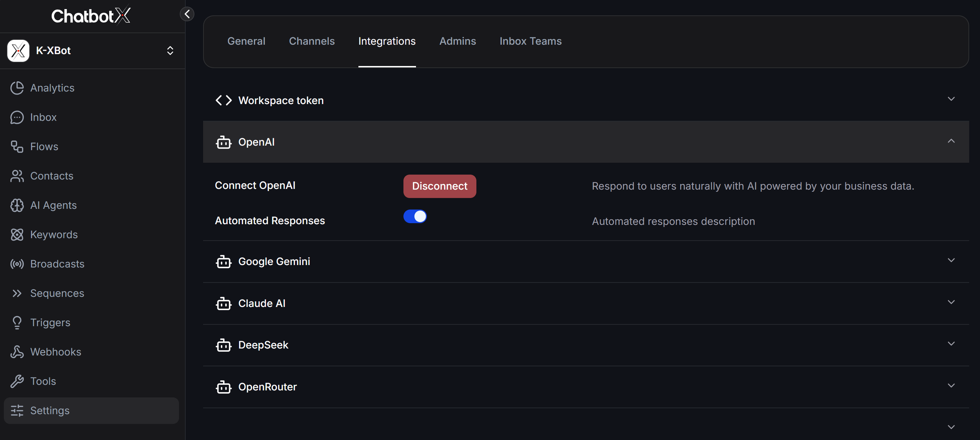Click the Claude AI heading
This screenshot has height=440, width=980.
[x=262, y=303]
